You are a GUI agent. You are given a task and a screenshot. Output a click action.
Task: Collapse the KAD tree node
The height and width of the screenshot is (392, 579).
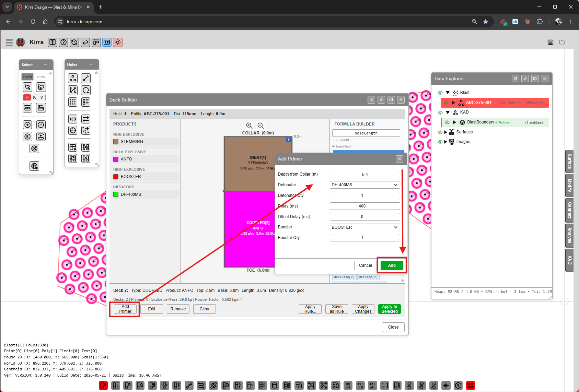coord(448,112)
